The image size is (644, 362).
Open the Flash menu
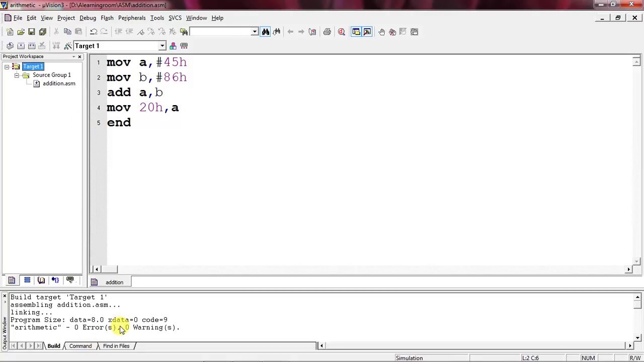click(x=107, y=18)
